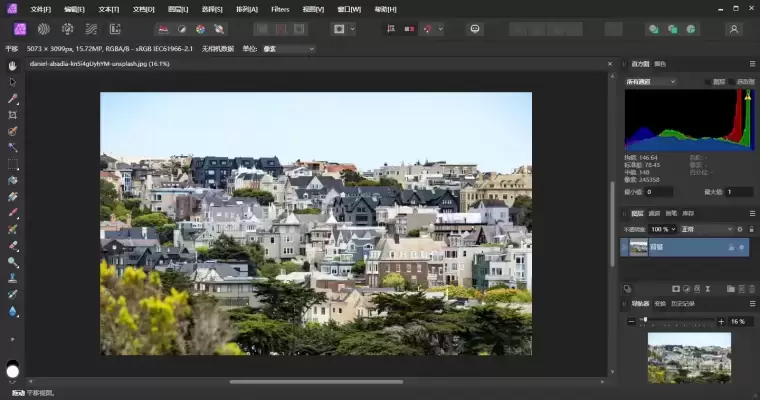Viewport: 760px width, 400px height.
Task: Open the 编辑[E] menu
Action: (x=74, y=9)
